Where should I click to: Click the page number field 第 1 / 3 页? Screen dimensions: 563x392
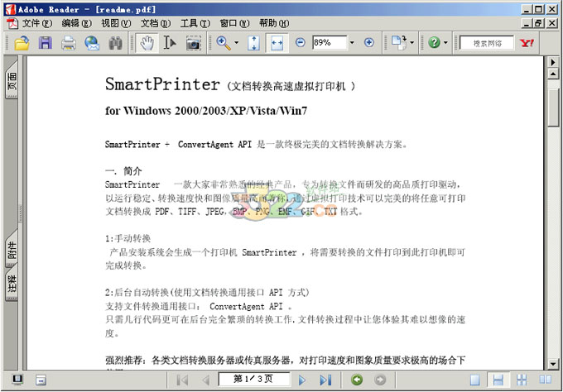tap(253, 379)
